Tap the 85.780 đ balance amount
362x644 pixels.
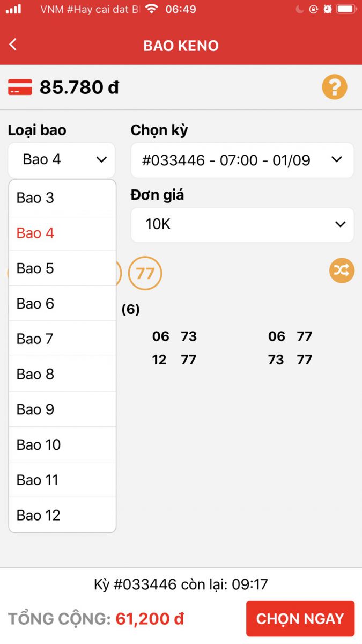pyautogui.click(x=79, y=87)
